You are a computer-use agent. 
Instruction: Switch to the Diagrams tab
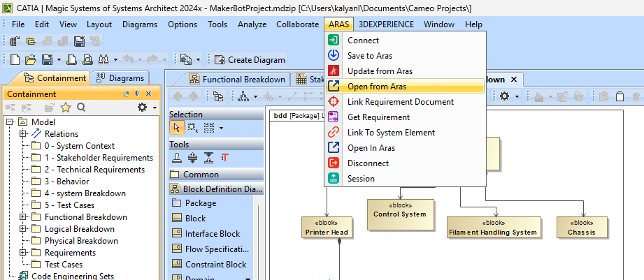point(120,78)
